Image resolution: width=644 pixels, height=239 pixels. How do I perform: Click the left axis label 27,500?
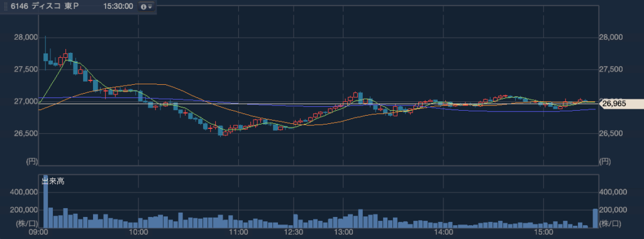point(26,69)
